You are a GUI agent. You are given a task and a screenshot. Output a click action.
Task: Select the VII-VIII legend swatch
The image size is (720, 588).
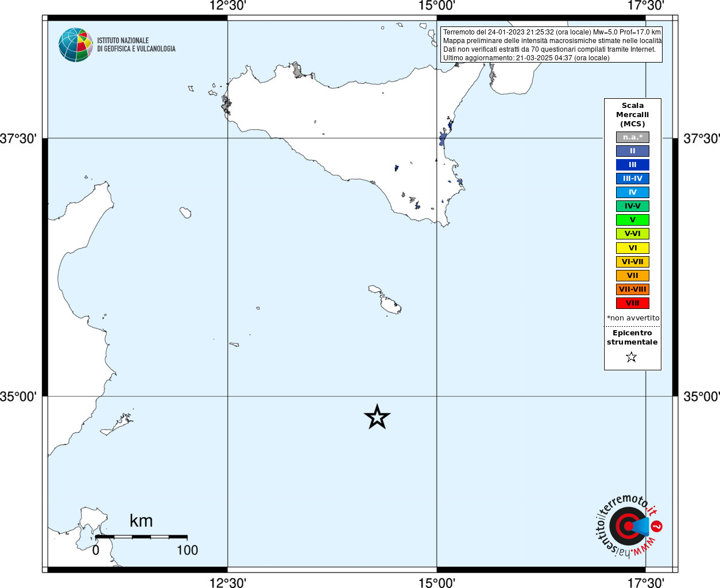pyautogui.click(x=633, y=289)
